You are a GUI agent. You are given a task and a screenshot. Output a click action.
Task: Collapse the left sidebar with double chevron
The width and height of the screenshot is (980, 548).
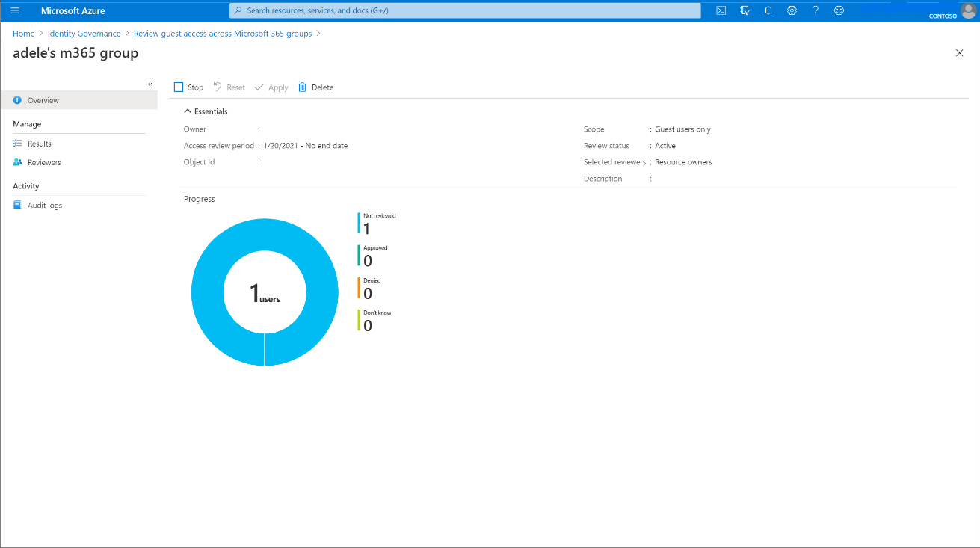point(150,84)
